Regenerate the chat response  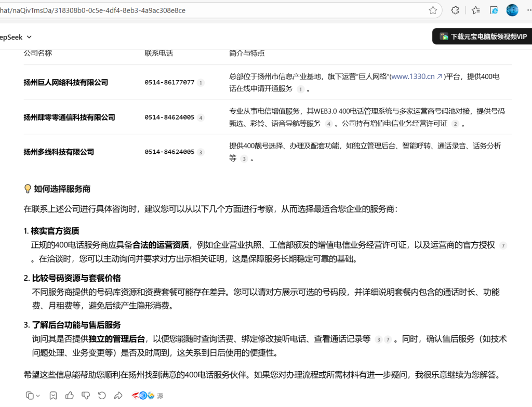101,396
